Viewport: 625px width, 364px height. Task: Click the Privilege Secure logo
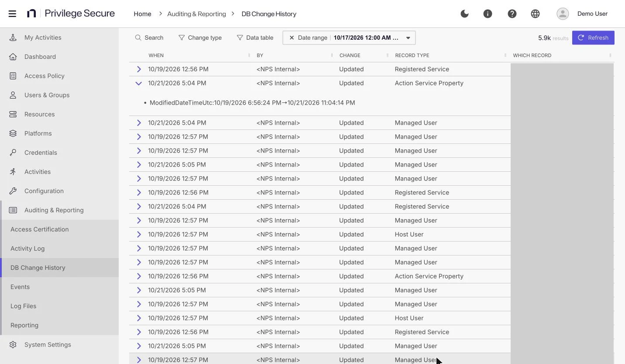(x=71, y=14)
